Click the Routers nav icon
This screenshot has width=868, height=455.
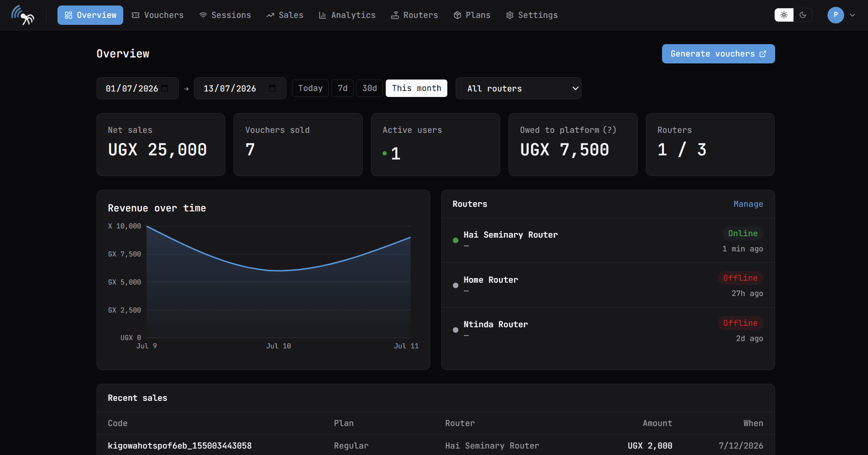(x=394, y=15)
